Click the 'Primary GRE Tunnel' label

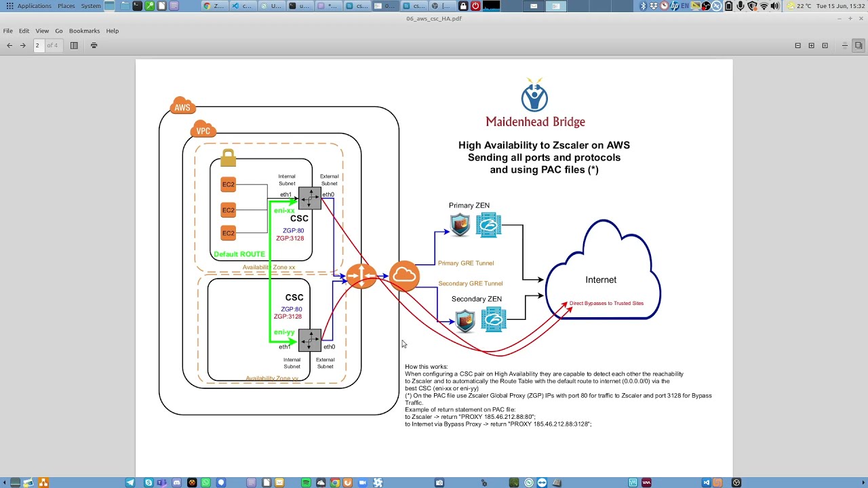pyautogui.click(x=466, y=263)
